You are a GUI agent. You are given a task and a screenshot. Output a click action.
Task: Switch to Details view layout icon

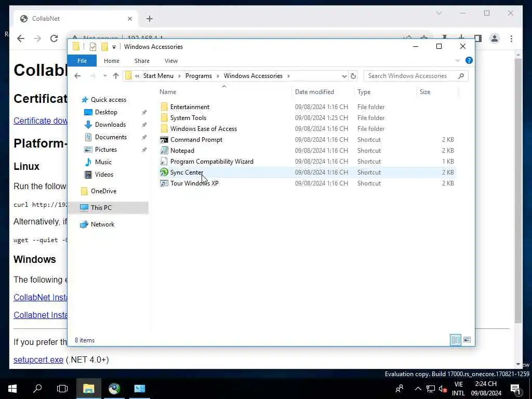[x=455, y=340]
